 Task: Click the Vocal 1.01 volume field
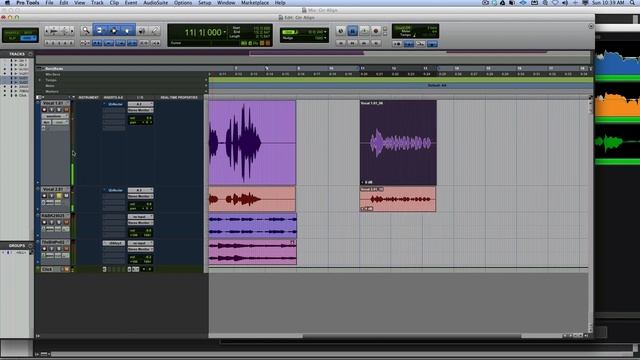(140, 118)
